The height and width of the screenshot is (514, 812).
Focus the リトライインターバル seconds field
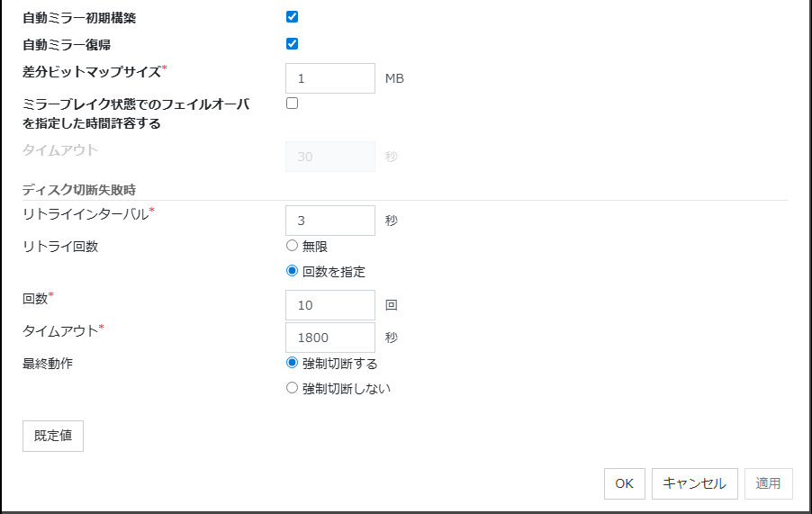click(x=329, y=221)
